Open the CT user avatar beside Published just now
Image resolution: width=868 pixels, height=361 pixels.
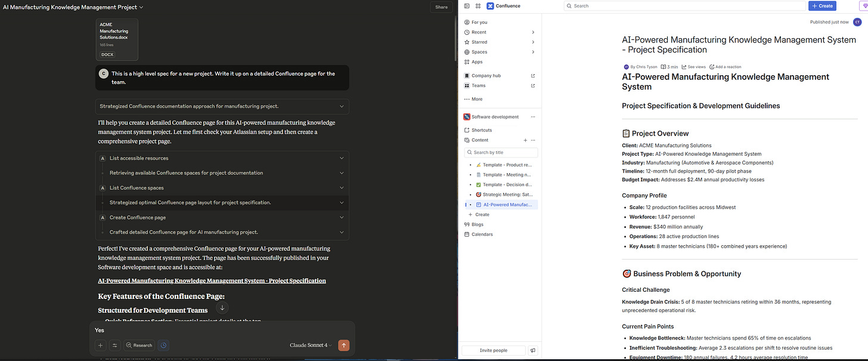[858, 22]
